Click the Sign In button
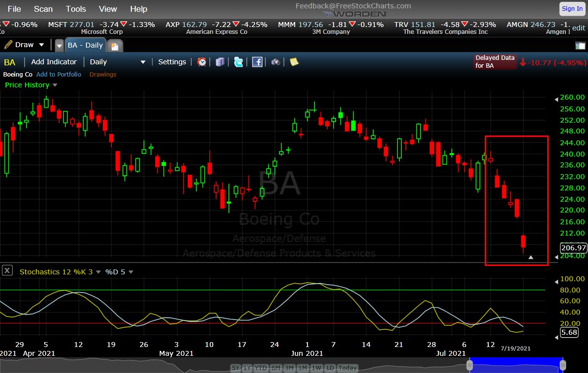 pyautogui.click(x=572, y=9)
